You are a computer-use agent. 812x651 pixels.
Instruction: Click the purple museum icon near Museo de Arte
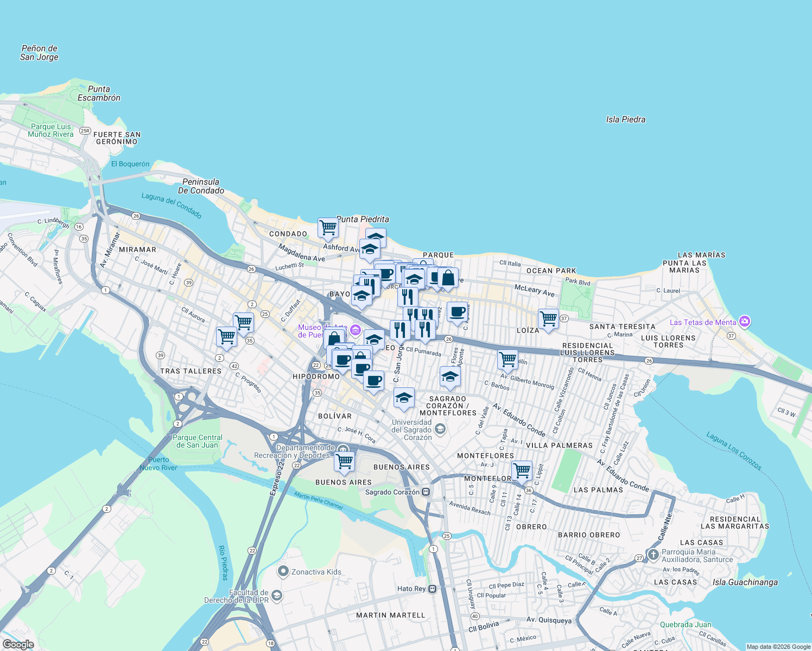[355, 330]
